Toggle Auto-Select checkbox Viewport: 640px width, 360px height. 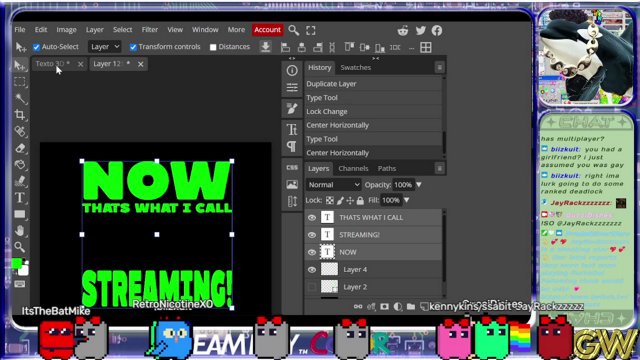click(x=36, y=47)
